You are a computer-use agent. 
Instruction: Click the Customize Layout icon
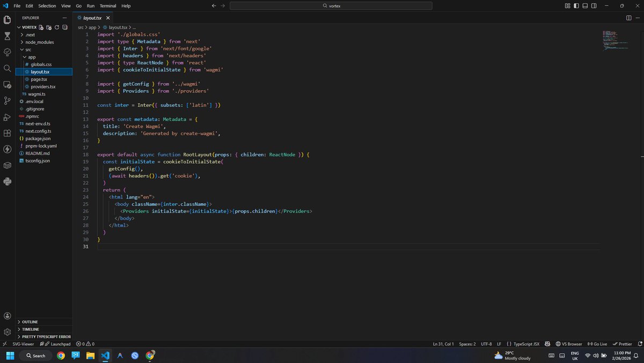(x=568, y=5)
